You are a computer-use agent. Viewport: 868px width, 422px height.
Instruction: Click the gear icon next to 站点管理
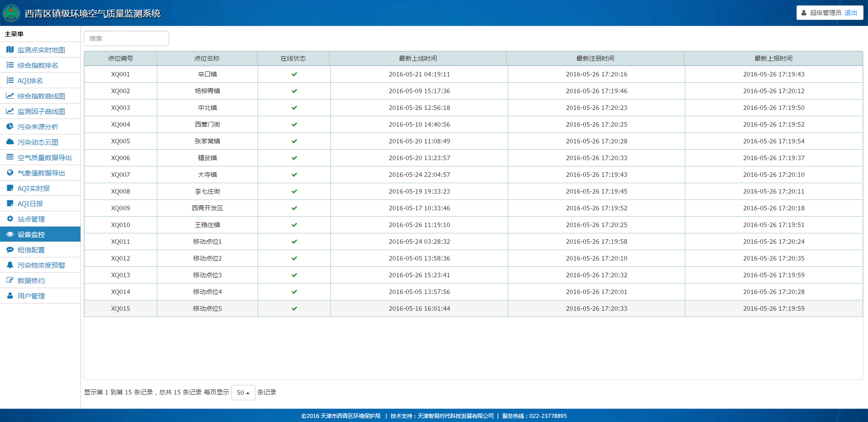10,219
